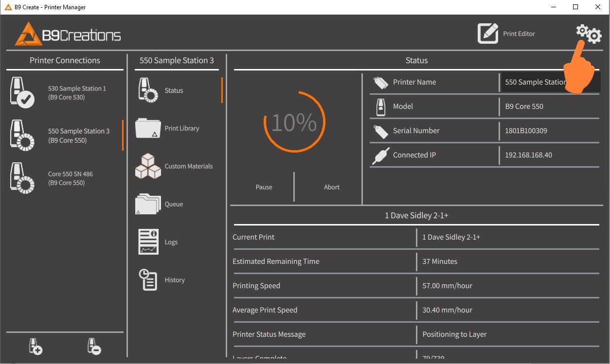
Task: Click the Connected IP plug icon
Action: (x=380, y=156)
